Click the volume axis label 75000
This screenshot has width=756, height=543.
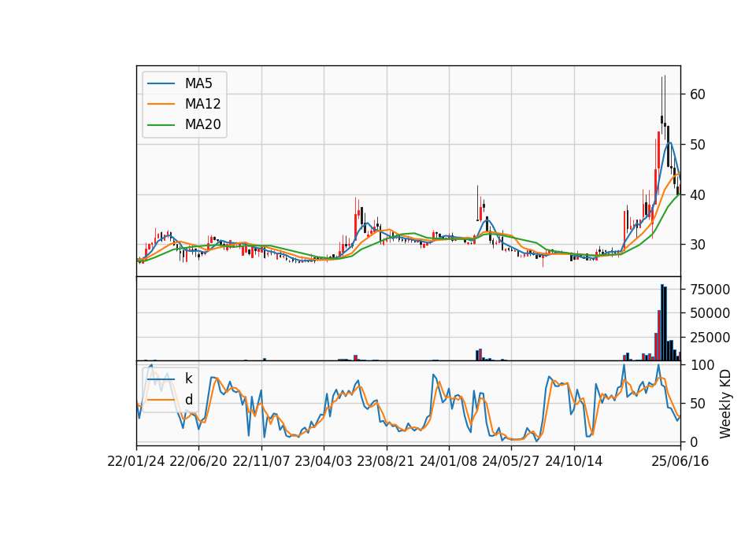(710, 290)
